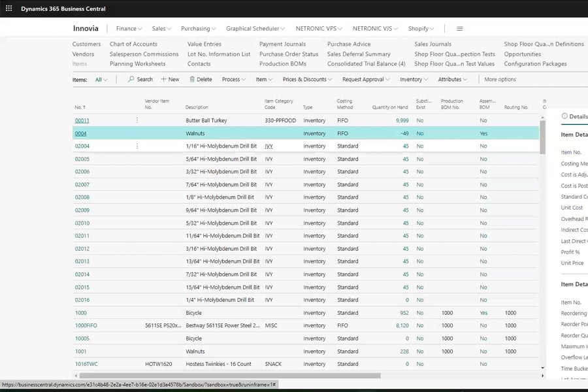The image size is (588, 392).
Task: Click the 330-PPFOOD category code cell
Action: click(280, 120)
